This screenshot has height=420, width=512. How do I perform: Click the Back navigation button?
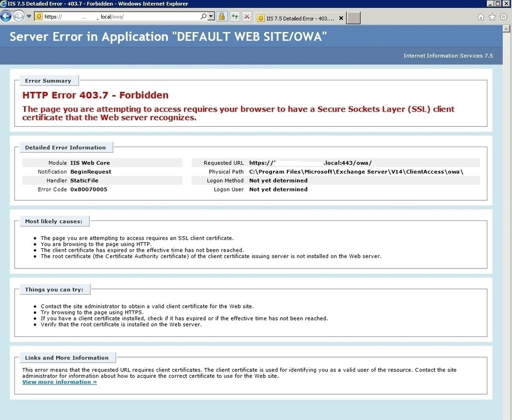click(5, 16)
